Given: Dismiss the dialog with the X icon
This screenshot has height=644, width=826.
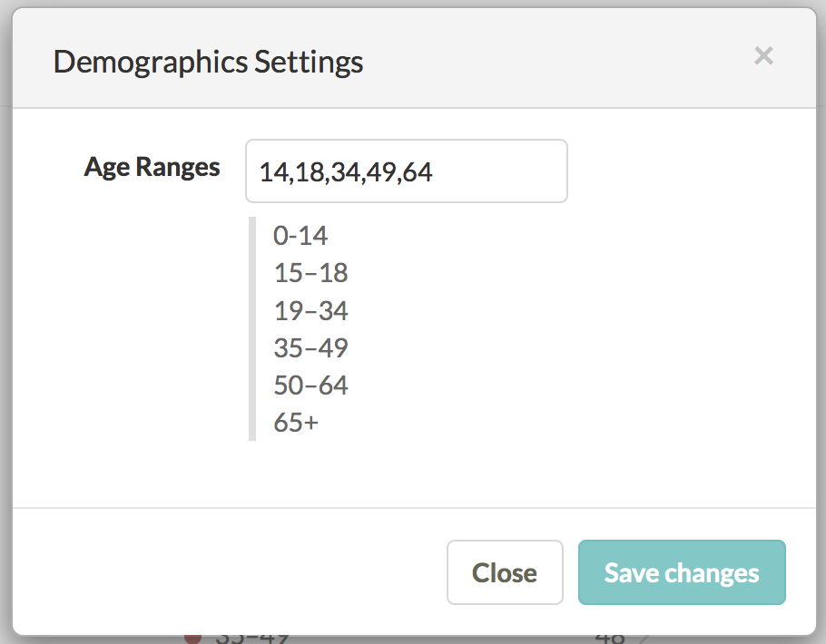Looking at the screenshot, I should click(763, 56).
